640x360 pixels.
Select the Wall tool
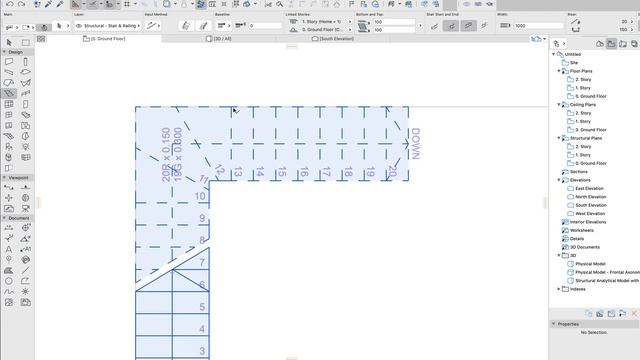tap(9, 62)
